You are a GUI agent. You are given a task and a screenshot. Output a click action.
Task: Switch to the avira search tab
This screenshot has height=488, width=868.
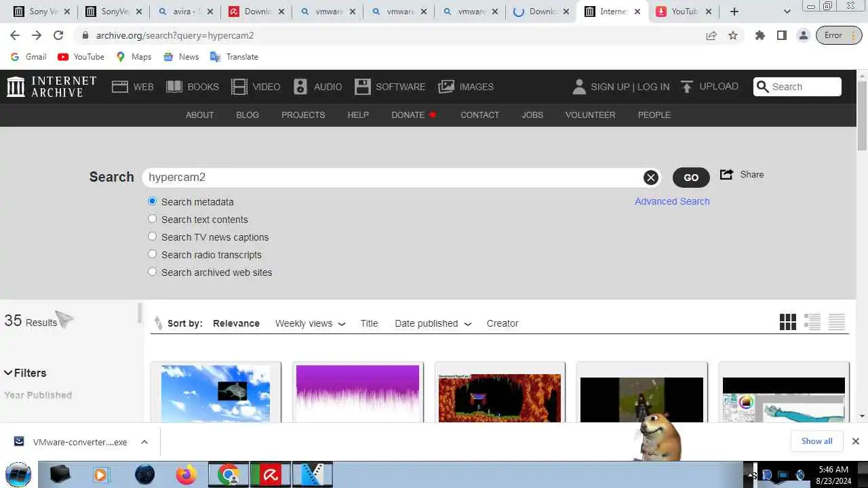184,12
